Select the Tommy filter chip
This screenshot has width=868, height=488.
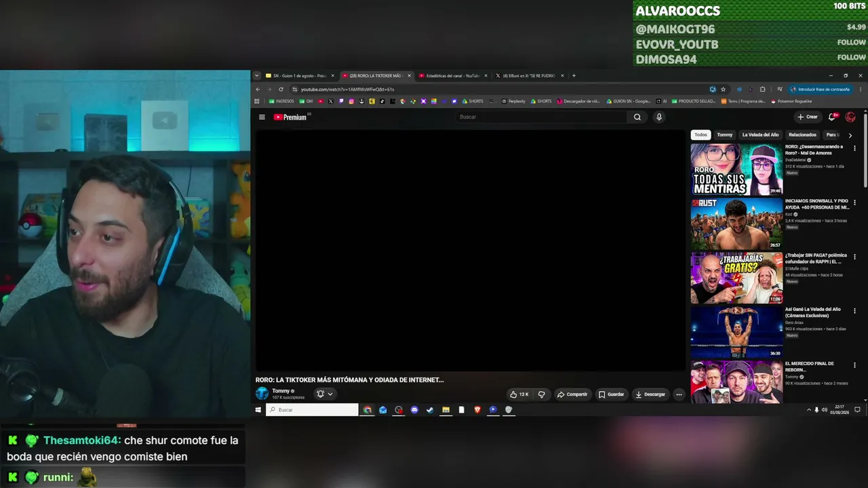click(725, 135)
